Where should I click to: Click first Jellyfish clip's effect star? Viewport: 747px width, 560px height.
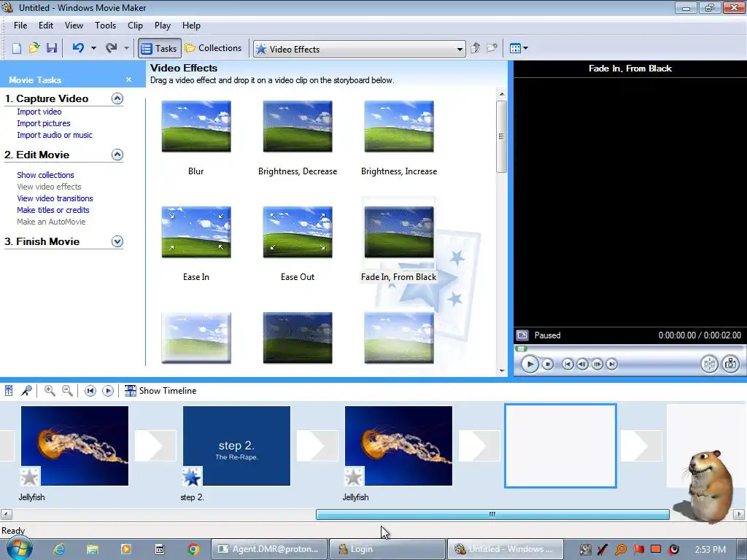(29, 477)
